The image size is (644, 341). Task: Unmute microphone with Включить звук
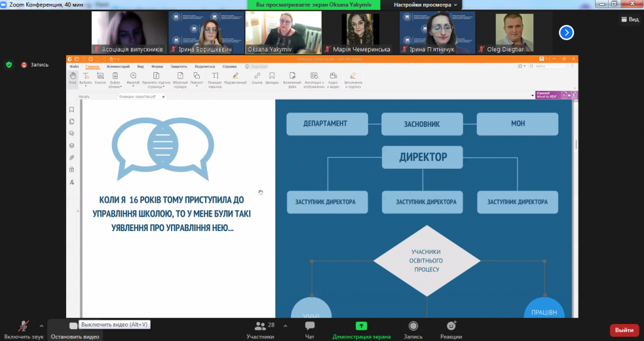(x=23, y=330)
